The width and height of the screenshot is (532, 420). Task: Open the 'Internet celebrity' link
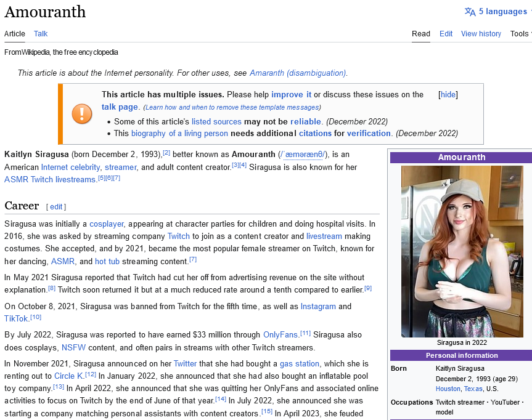(x=70, y=168)
